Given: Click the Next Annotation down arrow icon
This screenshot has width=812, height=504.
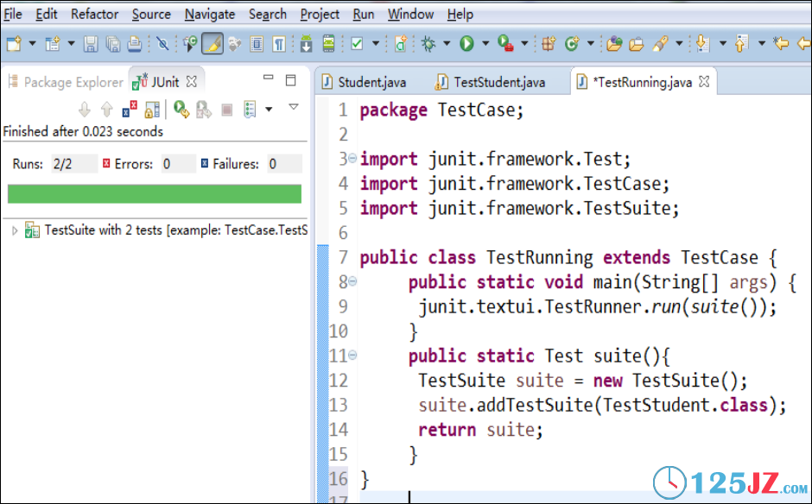Looking at the screenshot, I should click(x=702, y=43).
